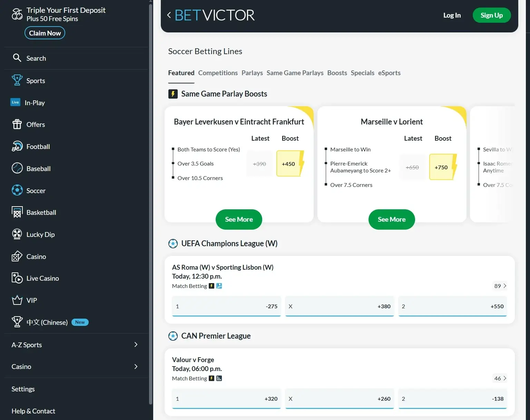Screen dimensions: 530x420
Task: Switch to the Same Game Parlays tab
Action: 295,73
